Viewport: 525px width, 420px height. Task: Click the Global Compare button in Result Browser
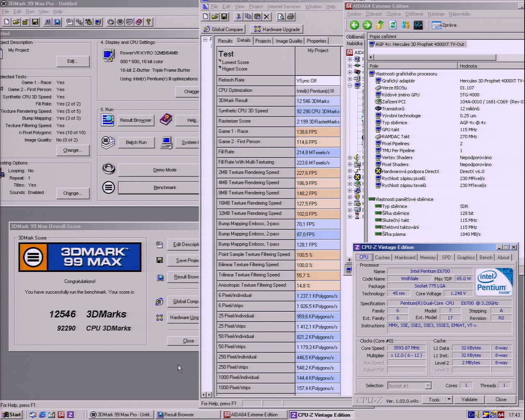point(224,29)
